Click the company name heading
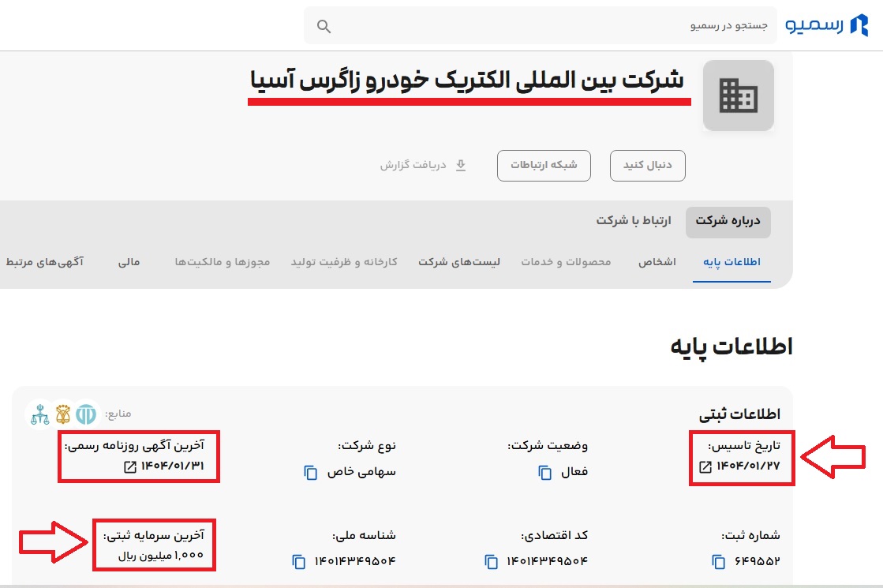Screen dimensions: 883x588 tap(467, 80)
